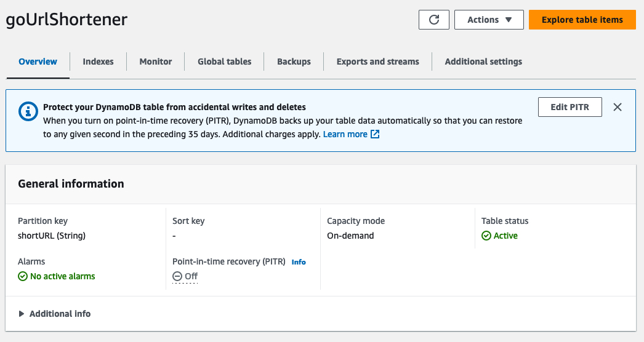
Task: Click Explore table items button
Action: [x=582, y=20]
